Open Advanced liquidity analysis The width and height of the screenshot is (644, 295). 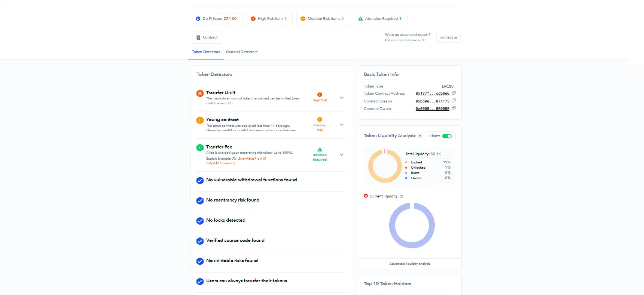[x=410, y=264]
